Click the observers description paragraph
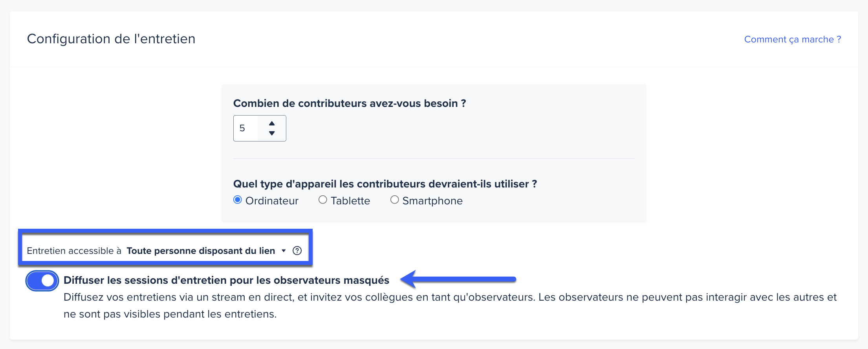This screenshot has height=349, width=868. click(x=450, y=305)
